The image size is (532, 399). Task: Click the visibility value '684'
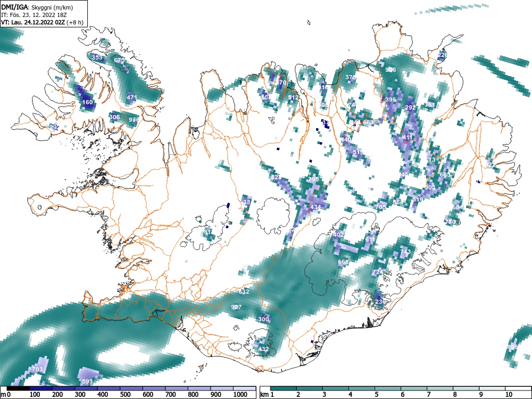point(458,207)
